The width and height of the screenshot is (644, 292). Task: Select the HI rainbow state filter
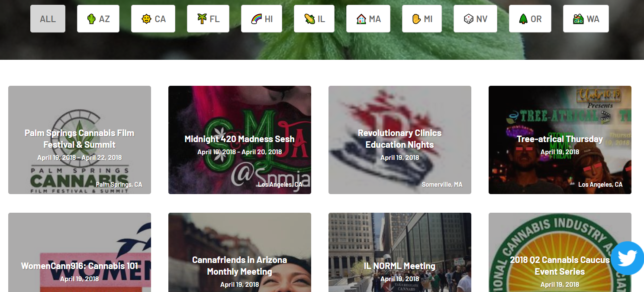point(261,19)
